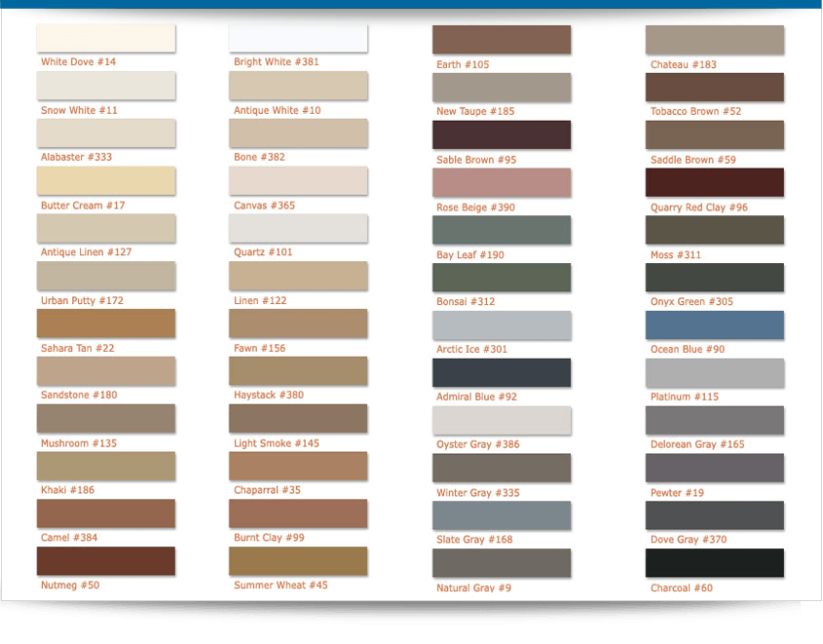
Task: Click the "Butter Cream #17" text label
Action: pos(83,206)
